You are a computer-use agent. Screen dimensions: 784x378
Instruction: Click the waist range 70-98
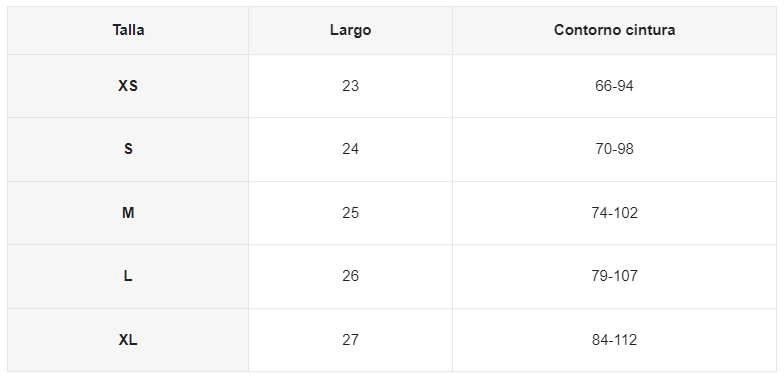[x=614, y=150]
